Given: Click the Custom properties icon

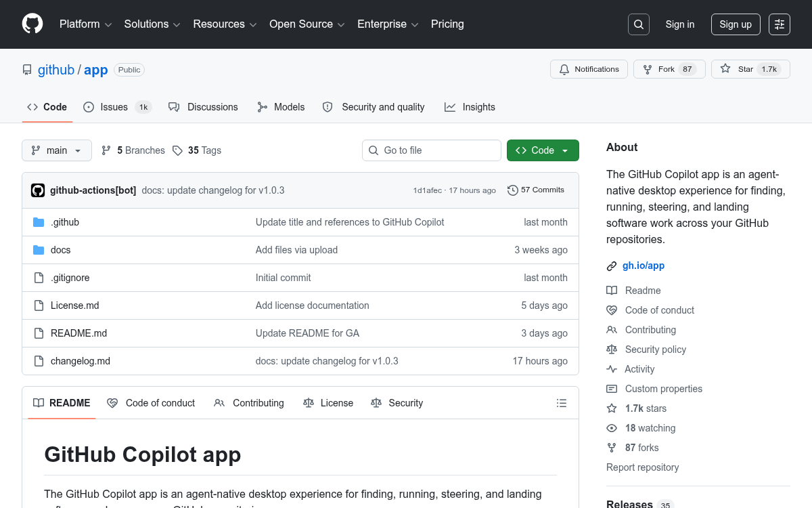Looking at the screenshot, I should coord(612,389).
